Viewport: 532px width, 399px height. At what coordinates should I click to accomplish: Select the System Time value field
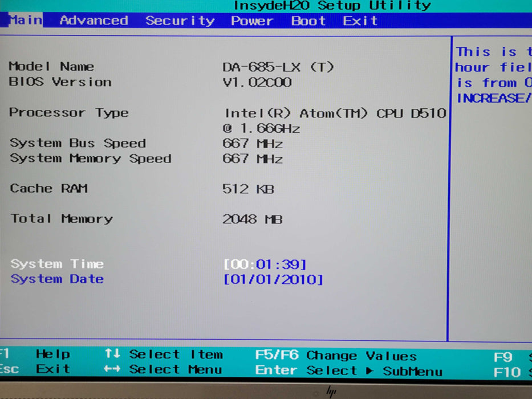point(265,264)
